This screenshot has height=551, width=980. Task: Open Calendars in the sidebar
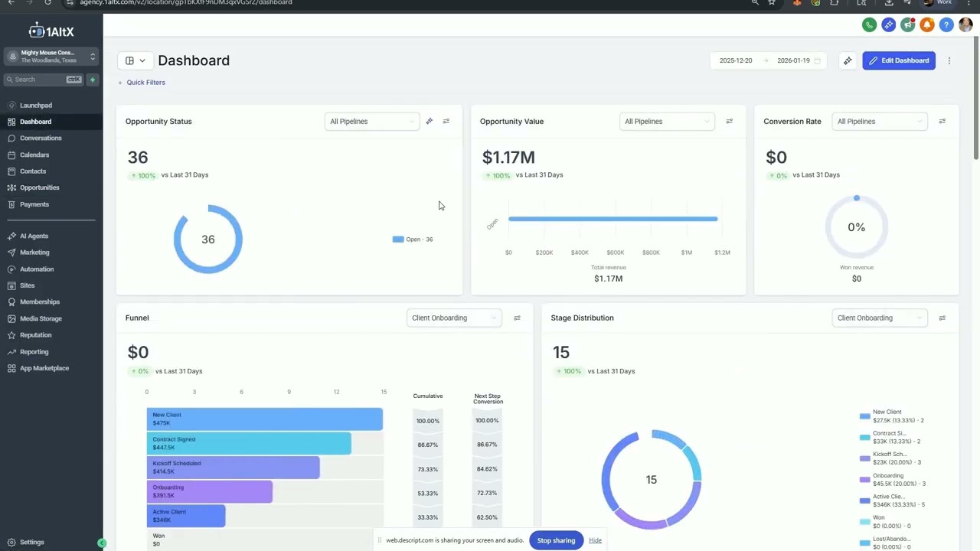click(51, 155)
